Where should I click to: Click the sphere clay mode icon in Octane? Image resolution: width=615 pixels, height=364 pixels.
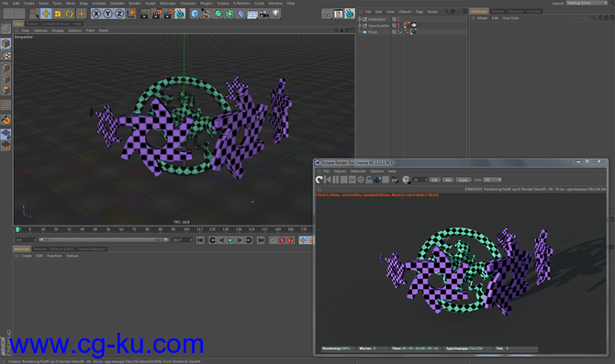point(377,180)
